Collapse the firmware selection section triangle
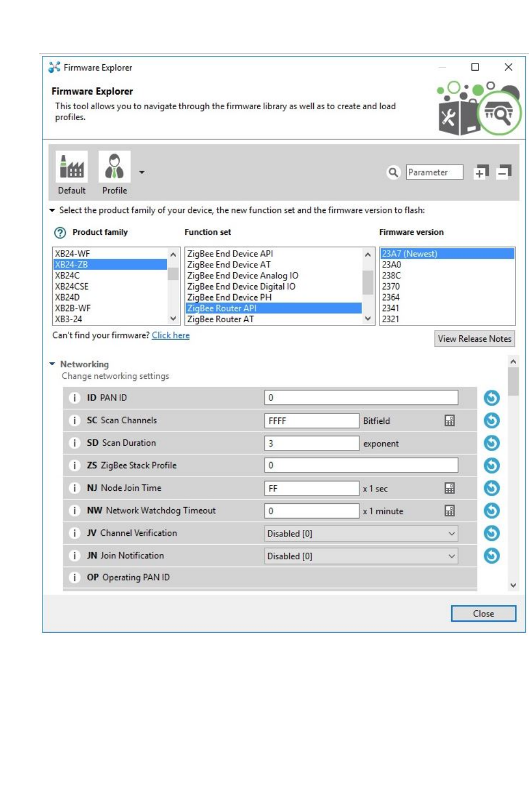The height and width of the screenshot is (812, 529). (x=52, y=210)
